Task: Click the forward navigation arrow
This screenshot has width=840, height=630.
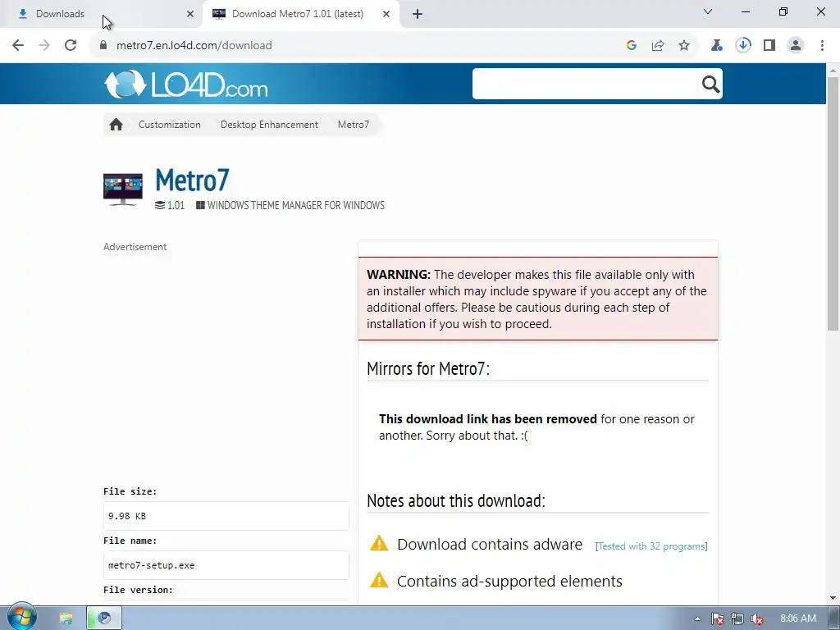Action: (x=44, y=46)
